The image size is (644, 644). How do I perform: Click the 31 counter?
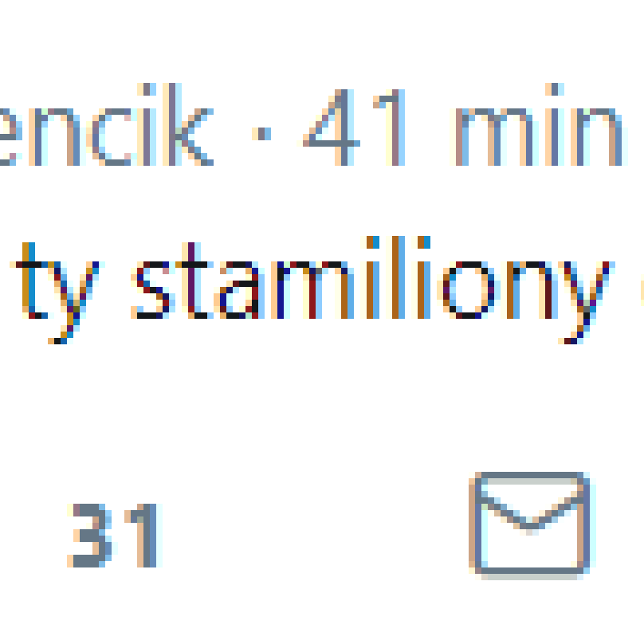point(115,535)
